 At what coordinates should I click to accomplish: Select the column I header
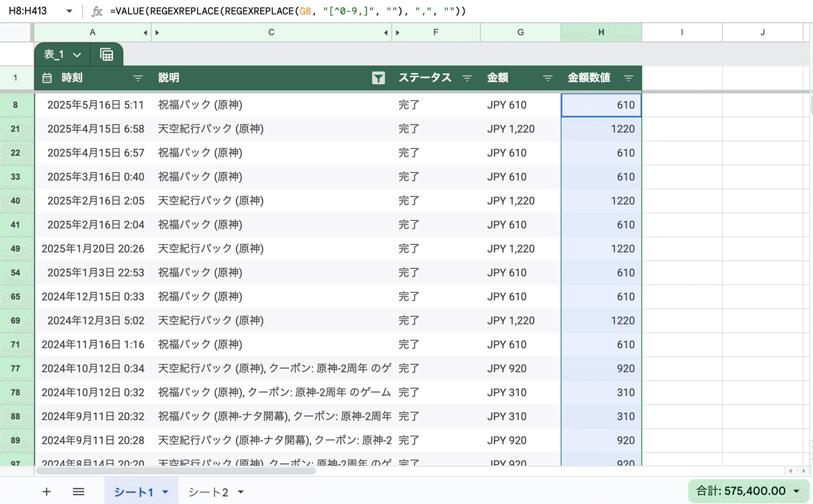pos(682,32)
